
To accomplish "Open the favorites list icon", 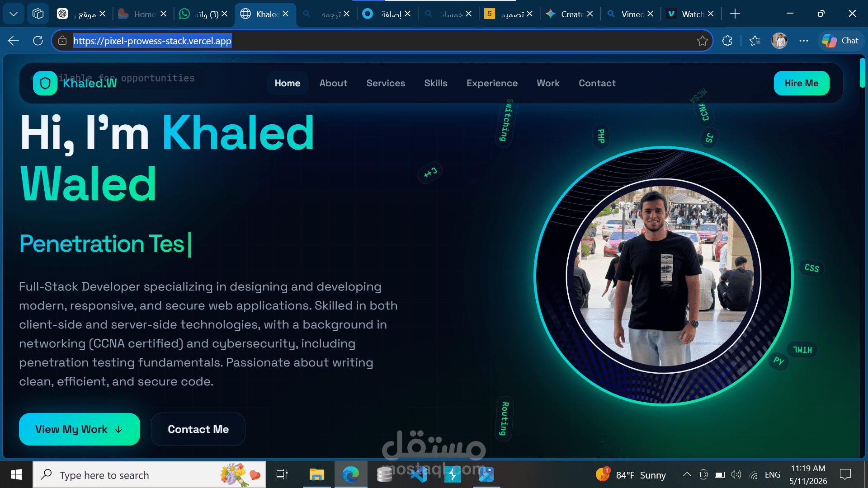I will coord(755,41).
